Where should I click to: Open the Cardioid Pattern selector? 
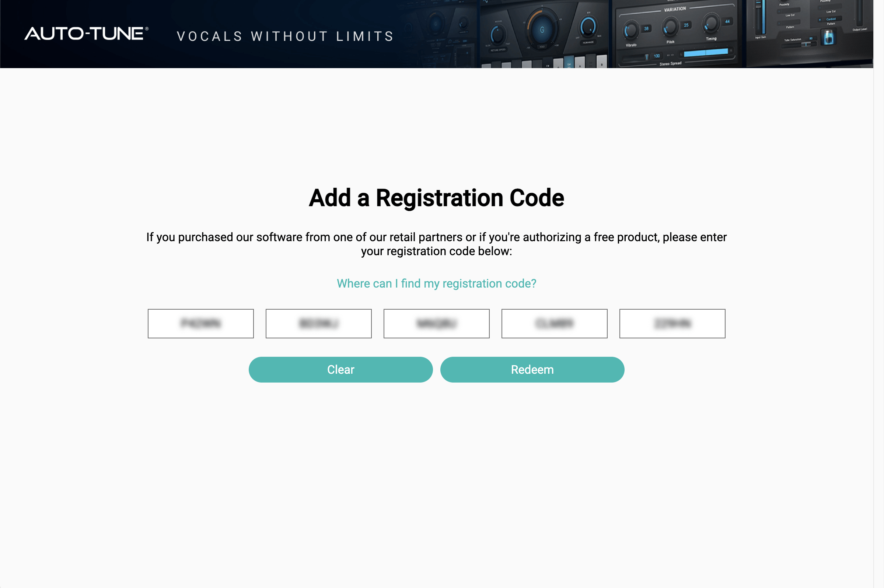[830, 19]
